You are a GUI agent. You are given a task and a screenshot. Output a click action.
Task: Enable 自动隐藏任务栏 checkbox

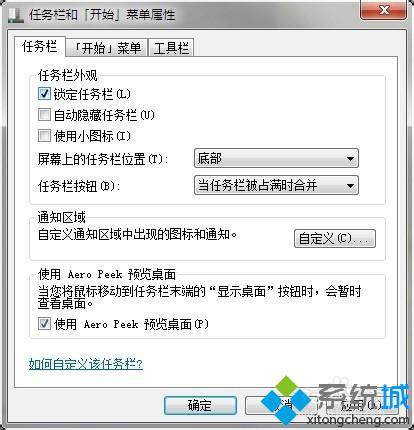coord(44,115)
